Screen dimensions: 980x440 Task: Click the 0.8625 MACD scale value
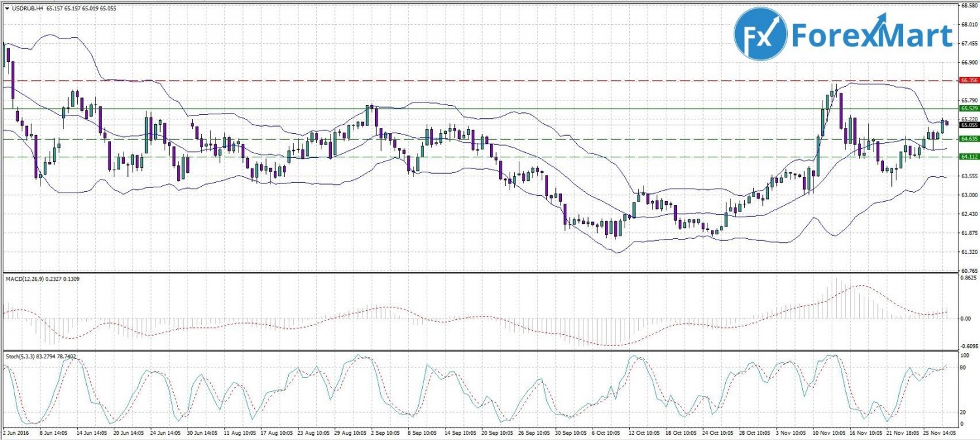click(x=968, y=278)
